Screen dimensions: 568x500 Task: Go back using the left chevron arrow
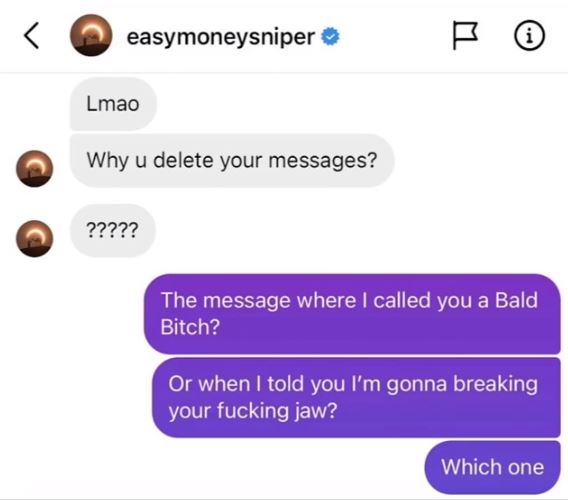(32, 36)
